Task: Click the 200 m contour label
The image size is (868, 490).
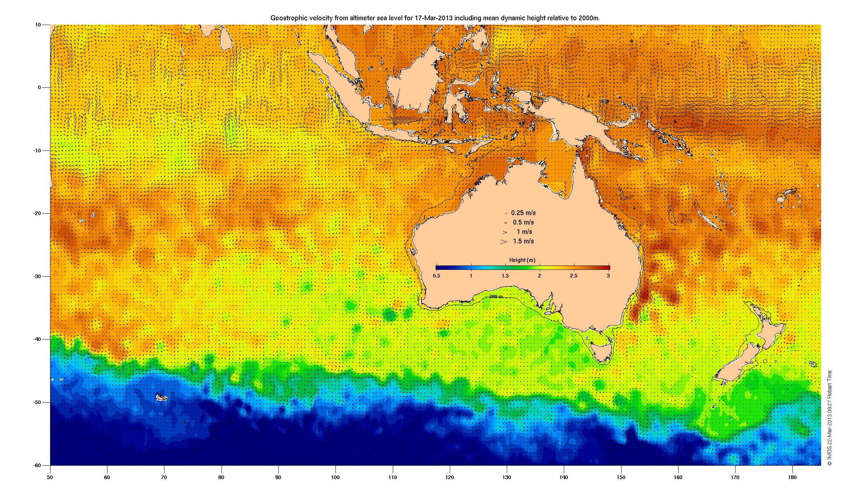Action: coord(496,297)
